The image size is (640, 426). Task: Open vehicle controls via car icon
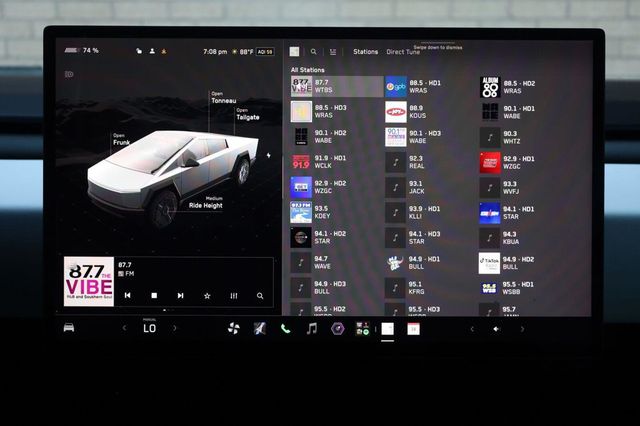[x=69, y=328]
